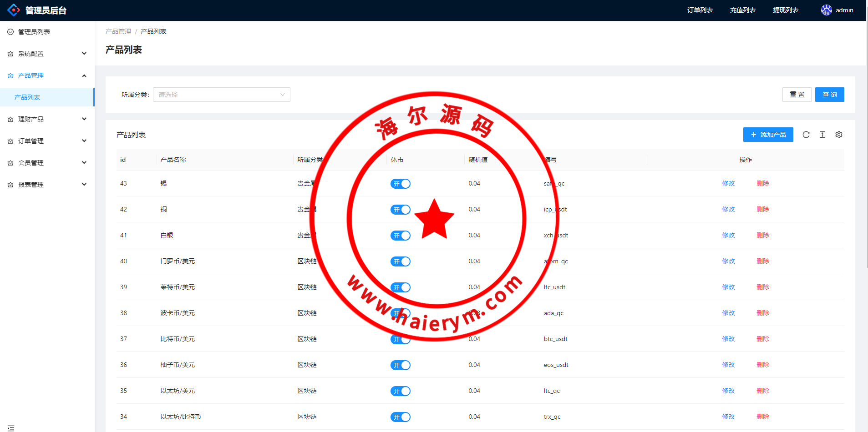Collapse the sidebar using the bottom-left icon
The image size is (868, 432).
pos(11,428)
